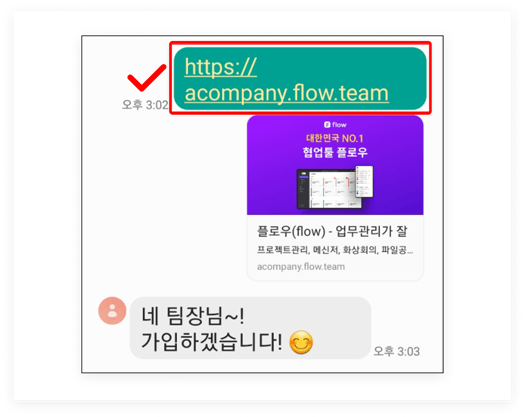Click the smiling emoji in reply
Viewport: 525px width, 417px height.
pyautogui.click(x=301, y=342)
